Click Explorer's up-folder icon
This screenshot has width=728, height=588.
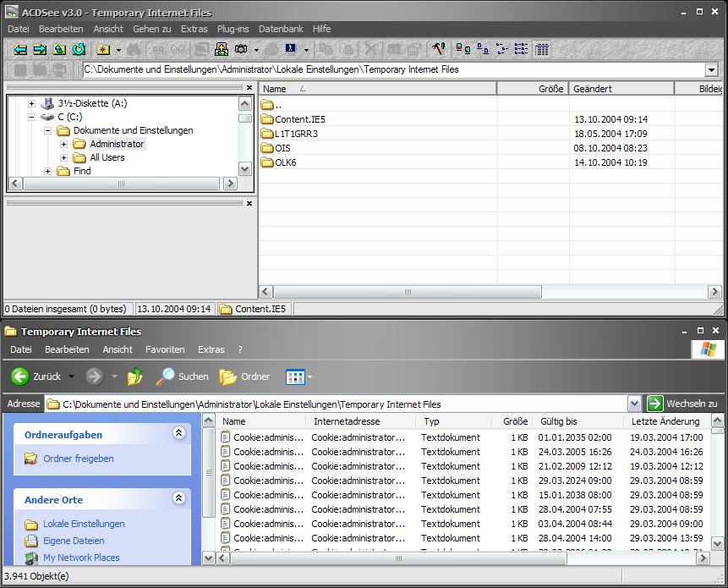[x=135, y=376]
